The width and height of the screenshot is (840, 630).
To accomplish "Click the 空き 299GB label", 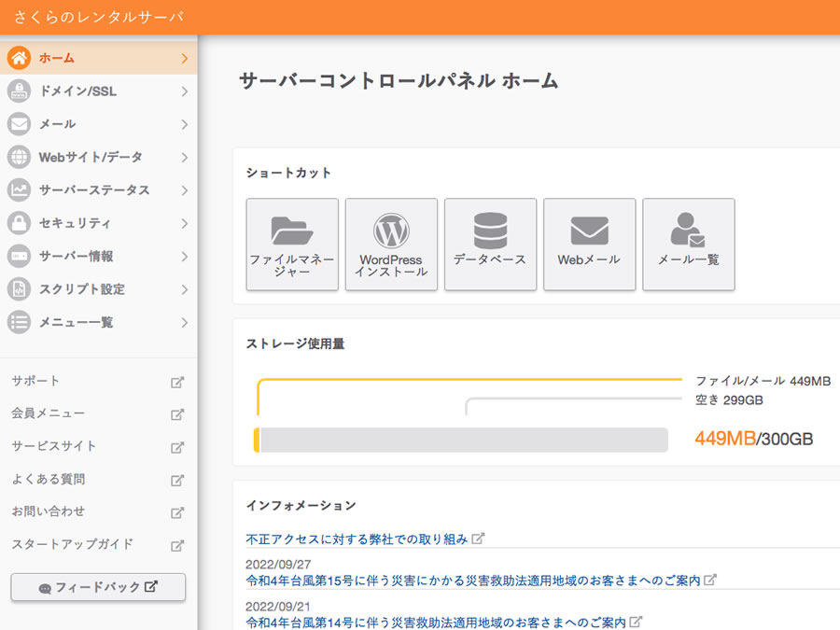I will (x=729, y=400).
